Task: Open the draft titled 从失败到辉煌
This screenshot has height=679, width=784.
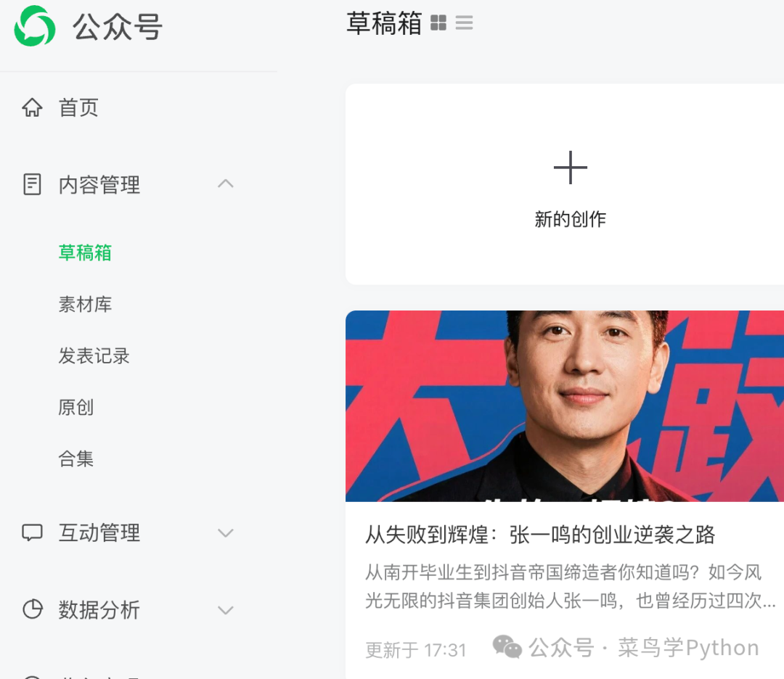Action: click(x=540, y=535)
